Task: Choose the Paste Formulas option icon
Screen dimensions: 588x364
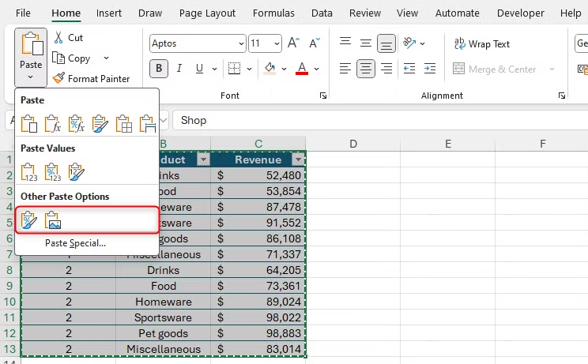Action: [53, 124]
